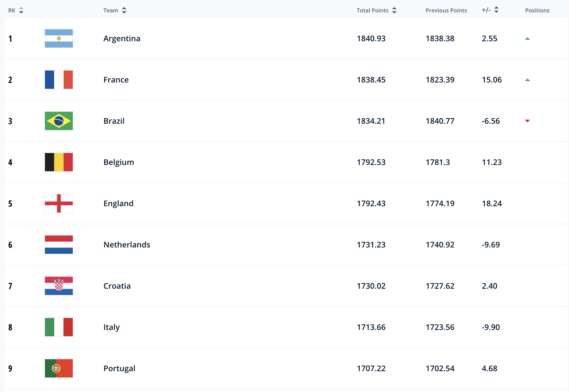The height and width of the screenshot is (392, 569).
Task: Click the Brazil flag icon
Action: tap(59, 121)
